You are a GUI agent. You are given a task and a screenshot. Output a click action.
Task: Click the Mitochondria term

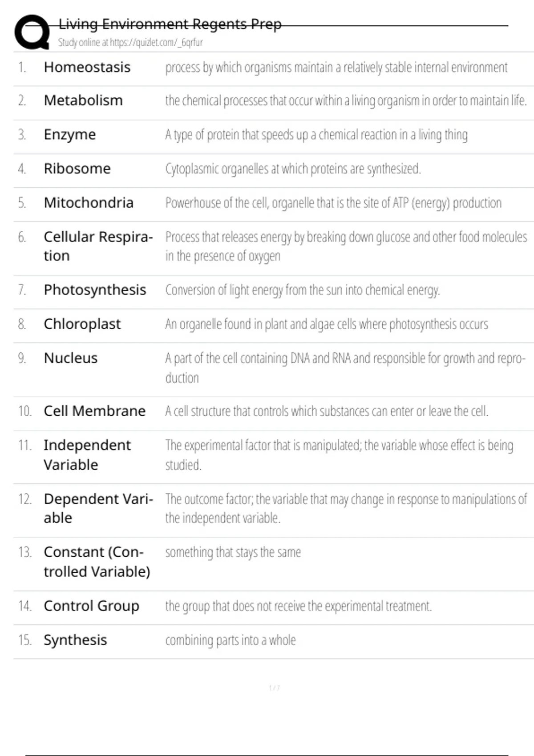click(x=89, y=203)
